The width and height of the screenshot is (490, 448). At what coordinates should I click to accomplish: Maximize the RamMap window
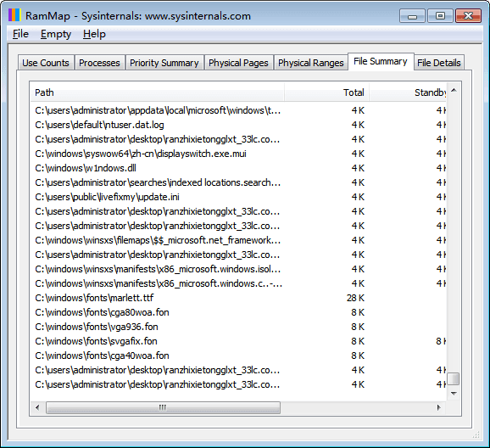[x=440, y=15]
